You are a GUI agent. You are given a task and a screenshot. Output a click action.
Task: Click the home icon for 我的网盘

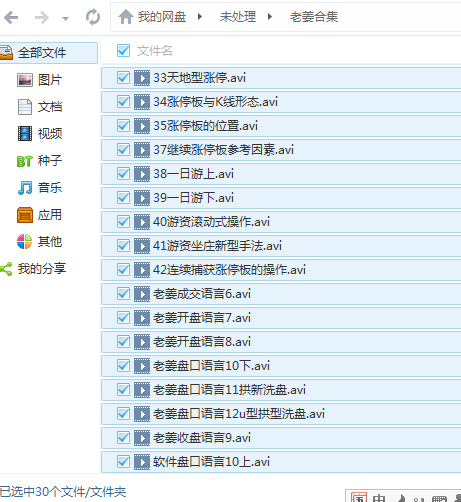126,17
